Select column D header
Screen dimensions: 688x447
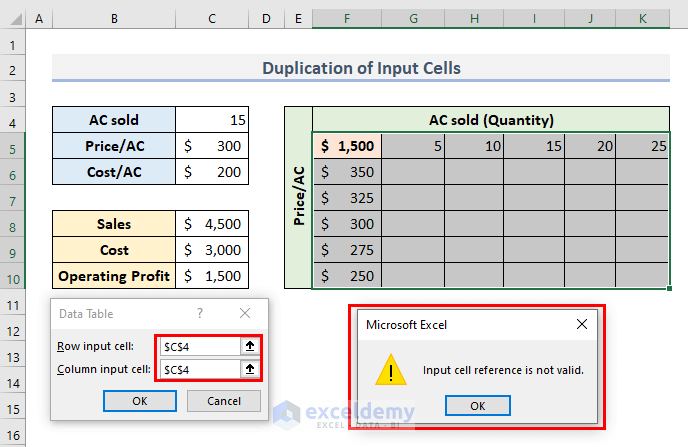(266, 19)
